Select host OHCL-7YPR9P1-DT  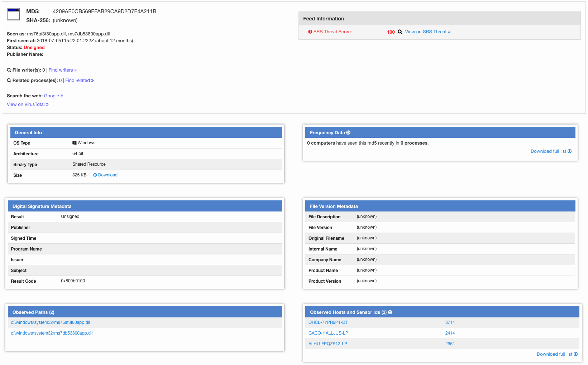coord(328,322)
